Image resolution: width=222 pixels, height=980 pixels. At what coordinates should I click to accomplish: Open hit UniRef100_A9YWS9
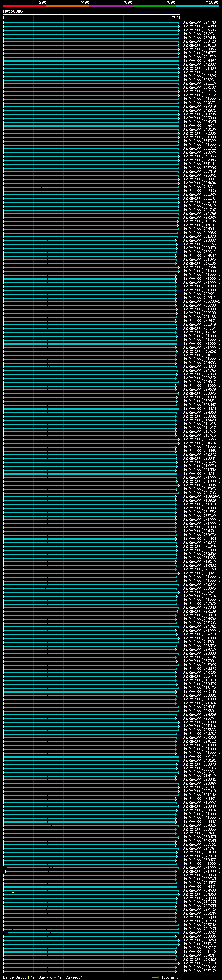pyautogui.click(x=199, y=374)
